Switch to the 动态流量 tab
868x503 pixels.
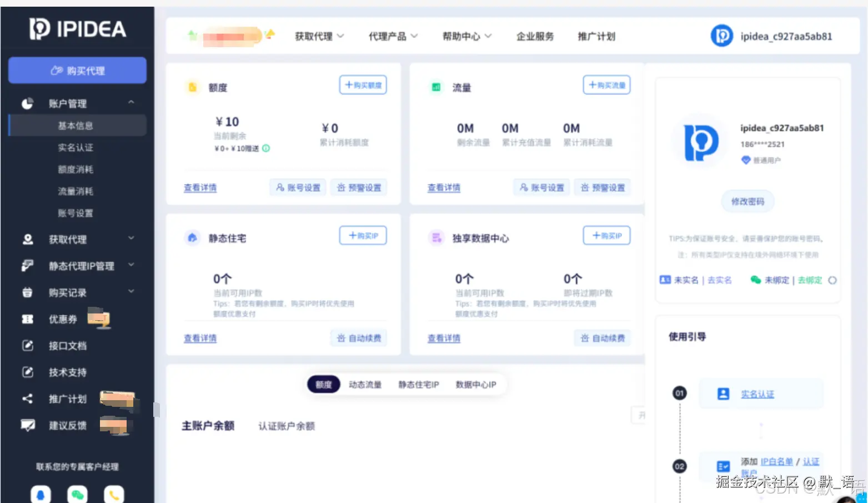point(365,384)
